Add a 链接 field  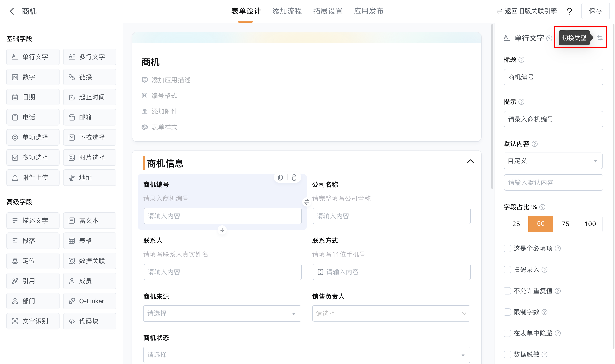click(90, 77)
